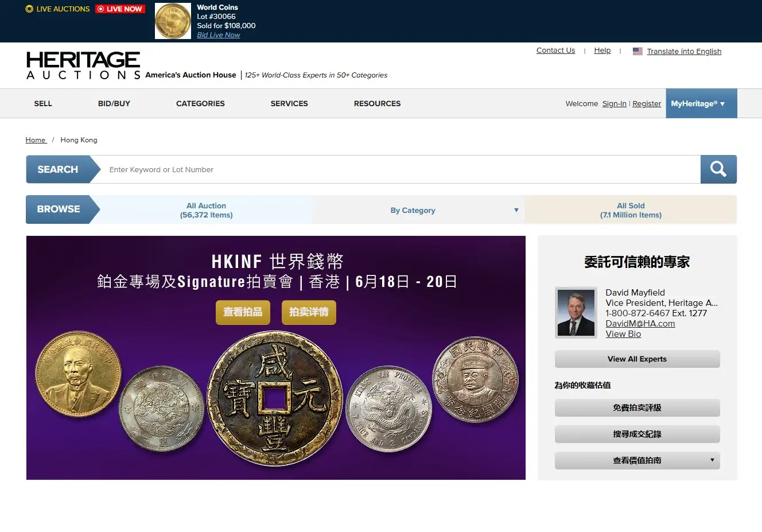Click the magnifying glass search button
The image size is (762, 532).
click(718, 169)
